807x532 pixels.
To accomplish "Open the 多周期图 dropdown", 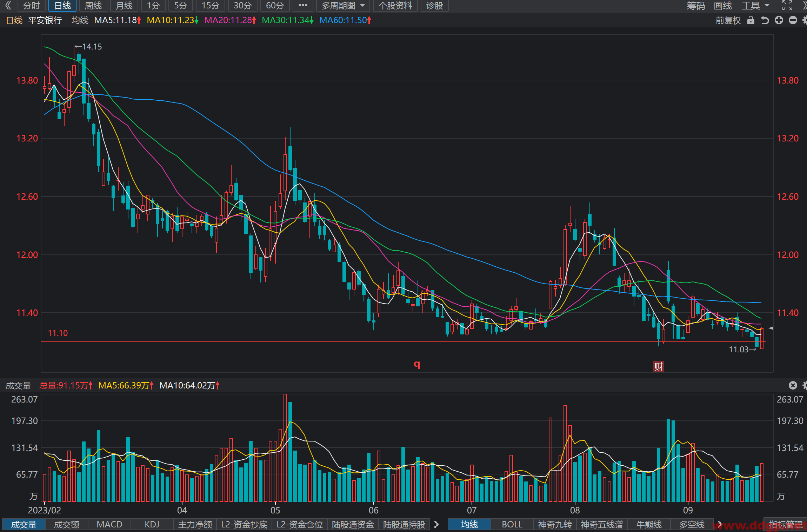I will 343,6.
